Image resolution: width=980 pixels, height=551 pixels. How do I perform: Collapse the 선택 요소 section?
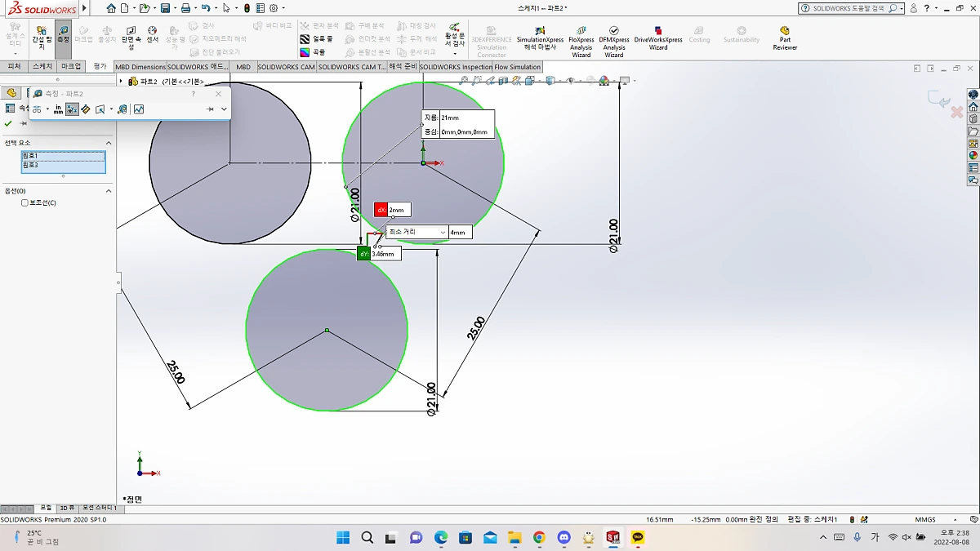click(109, 142)
